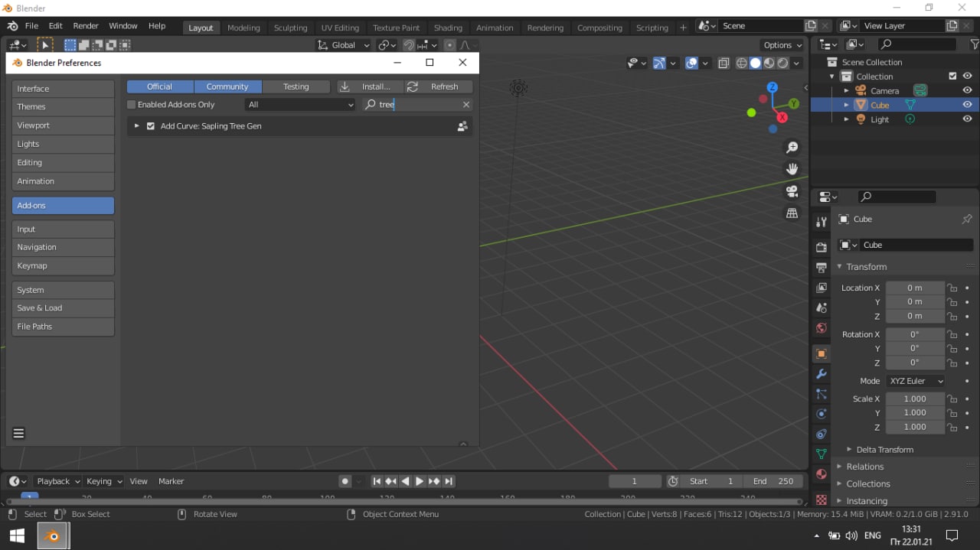The image size is (980, 550).
Task: Expand the Sapling Tree Gen add-on details
Action: 136,126
